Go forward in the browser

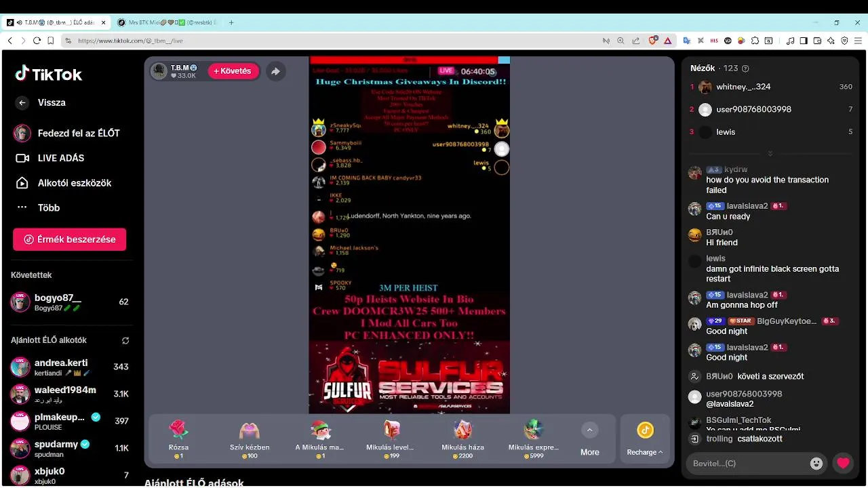pos(23,41)
